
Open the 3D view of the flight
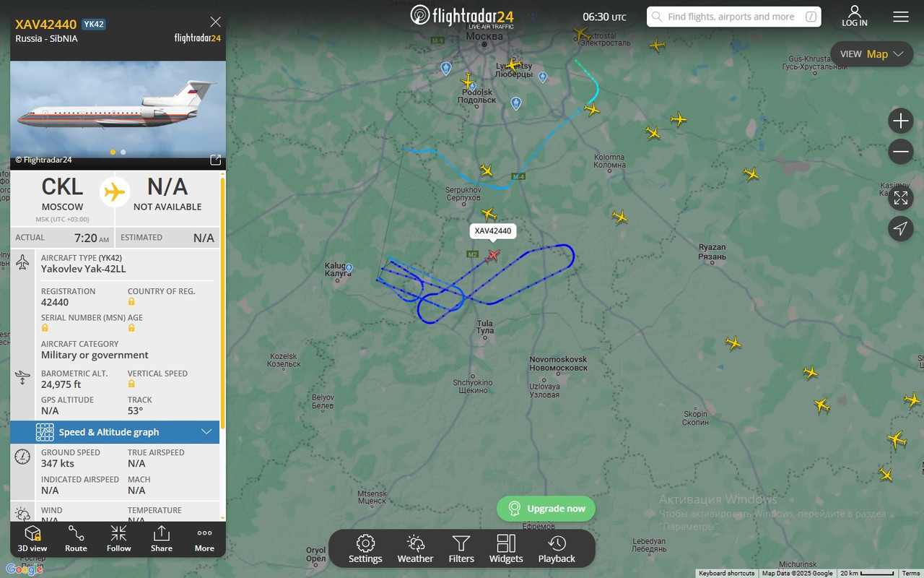coord(32,539)
